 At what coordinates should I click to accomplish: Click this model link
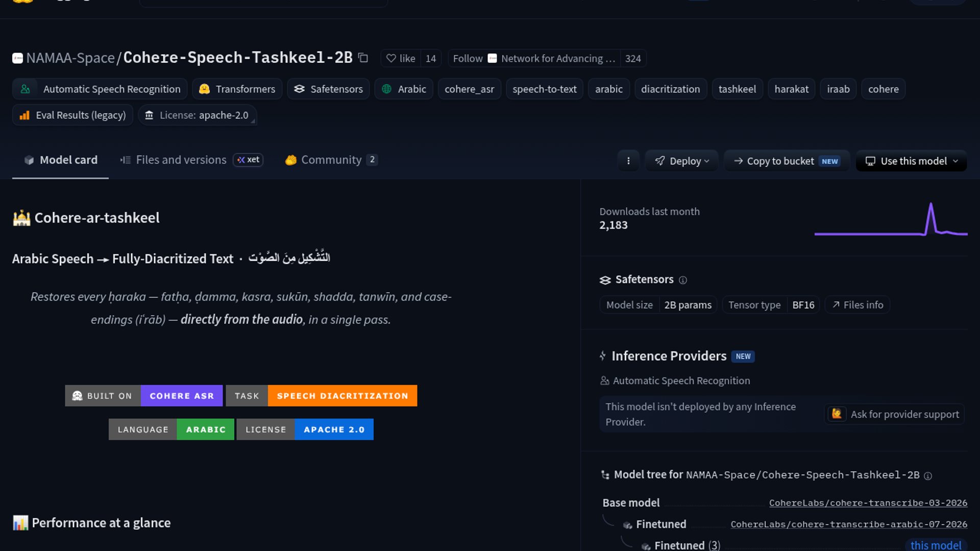936,545
